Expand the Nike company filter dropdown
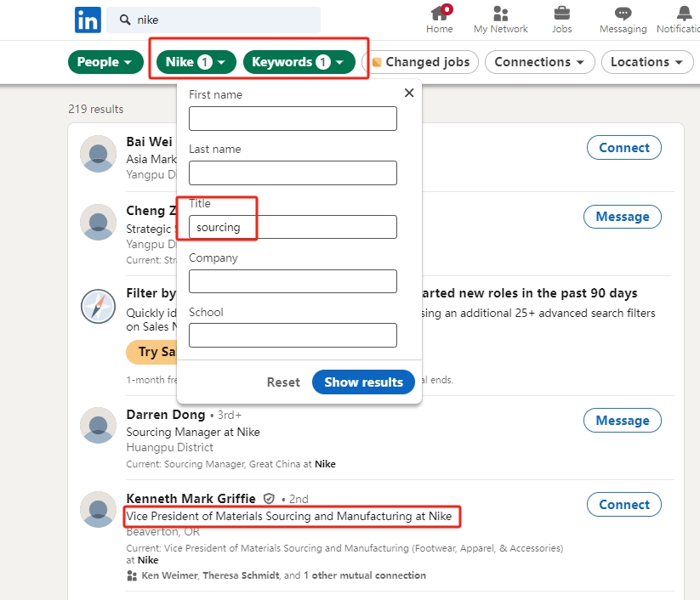Screen dimensions: 700x600 [196, 62]
